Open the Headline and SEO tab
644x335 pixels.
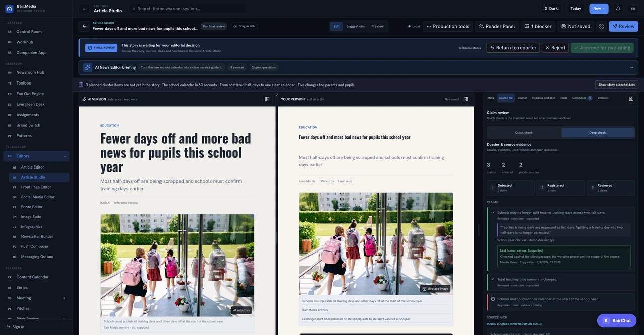point(543,98)
